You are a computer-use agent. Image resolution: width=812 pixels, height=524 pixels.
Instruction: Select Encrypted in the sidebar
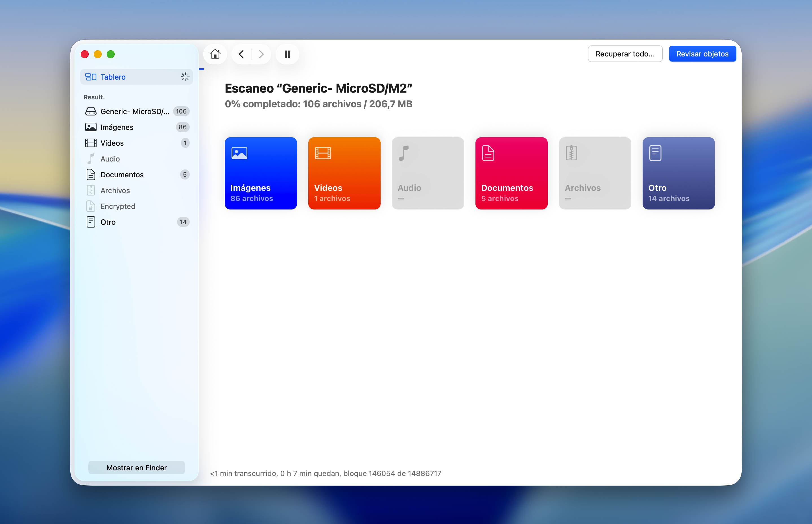136,206
